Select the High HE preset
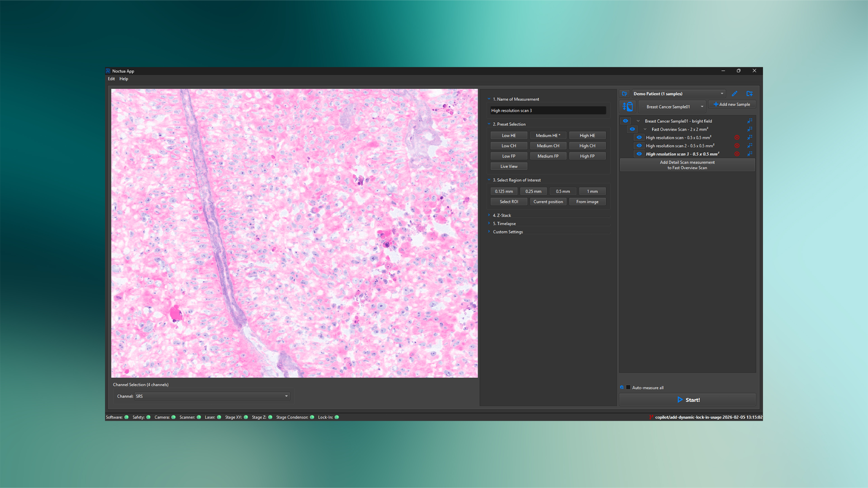 coord(587,136)
